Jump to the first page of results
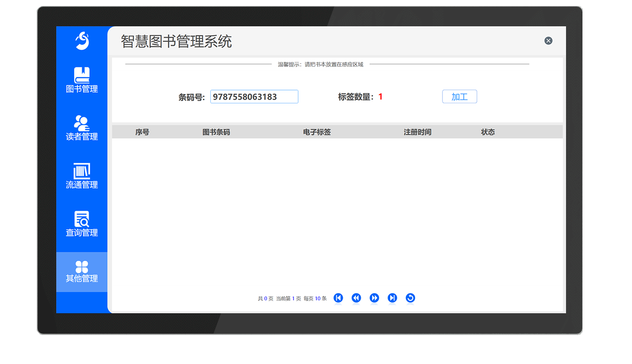This screenshot has height=364, width=632. click(x=338, y=298)
